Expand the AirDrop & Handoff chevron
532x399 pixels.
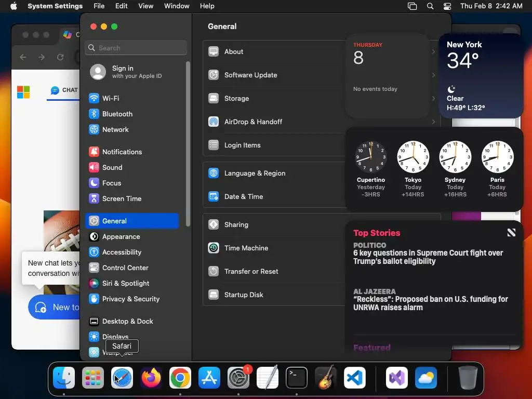434,122
